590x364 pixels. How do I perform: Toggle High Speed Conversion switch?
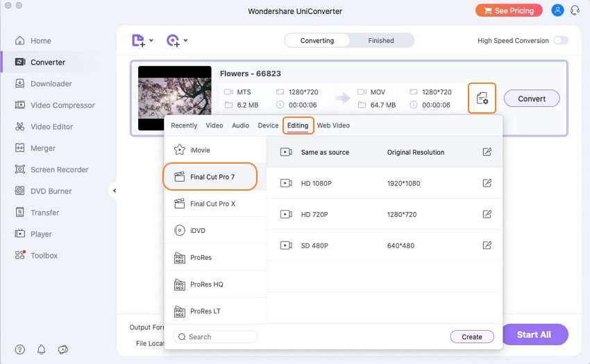[560, 41]
